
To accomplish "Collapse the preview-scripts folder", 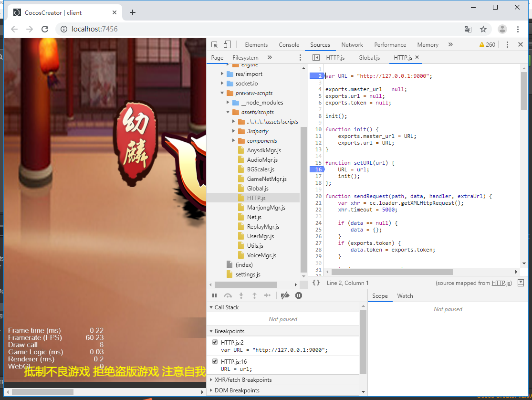I will point(222,93).
